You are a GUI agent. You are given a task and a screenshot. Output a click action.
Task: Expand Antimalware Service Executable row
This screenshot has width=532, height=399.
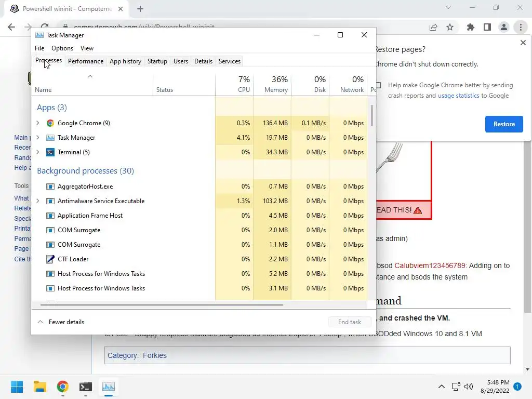(x=37, y=201)
